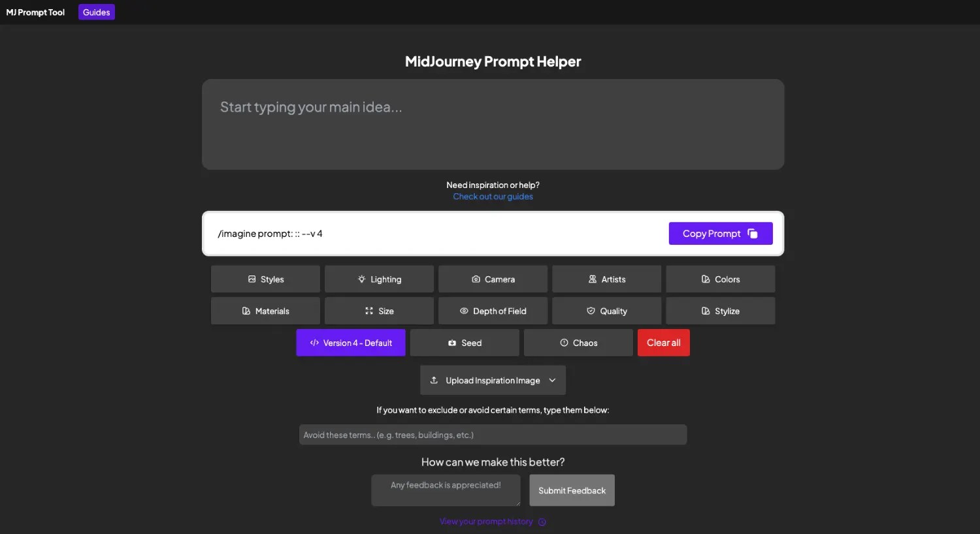This screenshot has width=980, height=534.
Task: Open the Stylize setting
Action: 720,311
